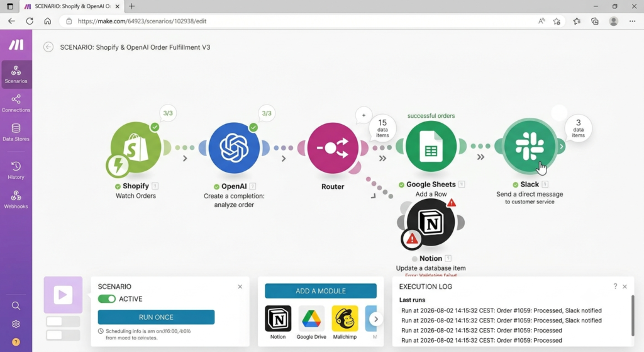Open the orange help icon in the sidebar
This screenshot has width=644, height=352.
[16, 342]
